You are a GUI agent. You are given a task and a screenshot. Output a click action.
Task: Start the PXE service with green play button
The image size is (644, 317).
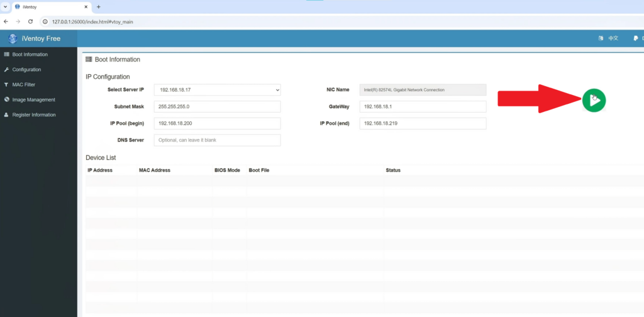tap(594, 100)
